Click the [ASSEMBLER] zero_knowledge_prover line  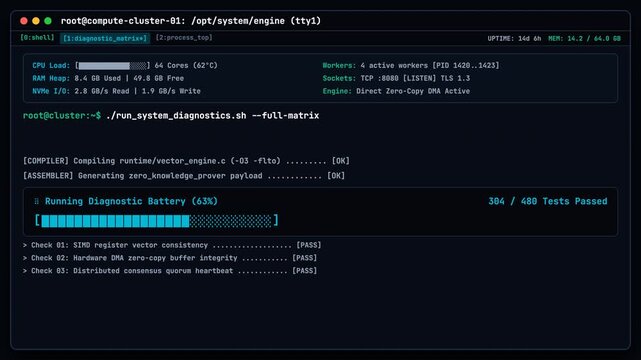pyautogui.click(x=184, y=176)
